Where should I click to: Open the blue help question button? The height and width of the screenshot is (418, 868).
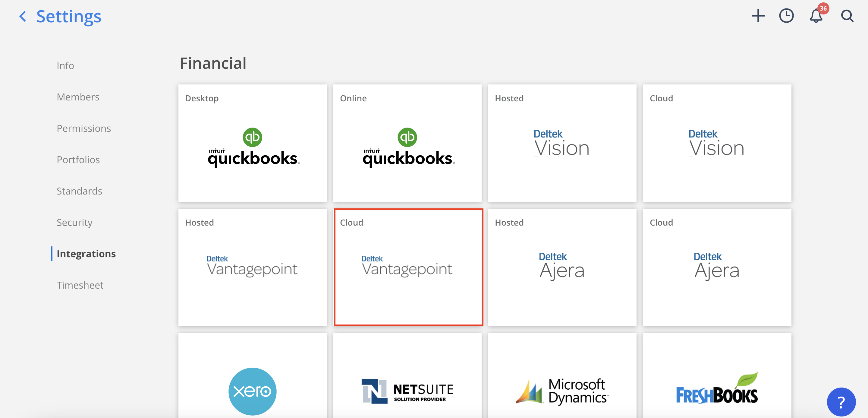click(x=841, y=402)
